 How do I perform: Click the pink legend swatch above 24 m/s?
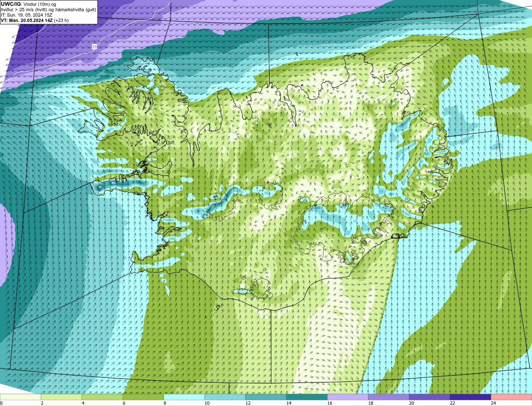click(x=512, y=397)
